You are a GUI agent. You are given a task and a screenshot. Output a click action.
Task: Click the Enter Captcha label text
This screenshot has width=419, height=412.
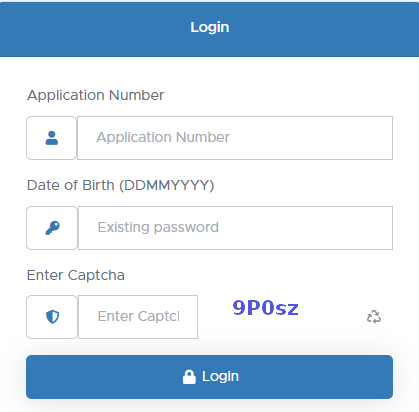pyautogui.click(x=76, y=275)
